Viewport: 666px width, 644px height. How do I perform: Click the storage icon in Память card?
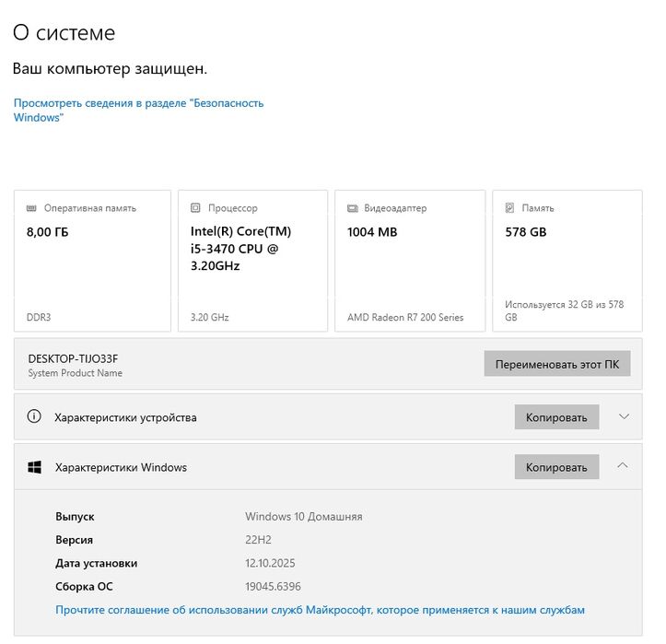509,208
